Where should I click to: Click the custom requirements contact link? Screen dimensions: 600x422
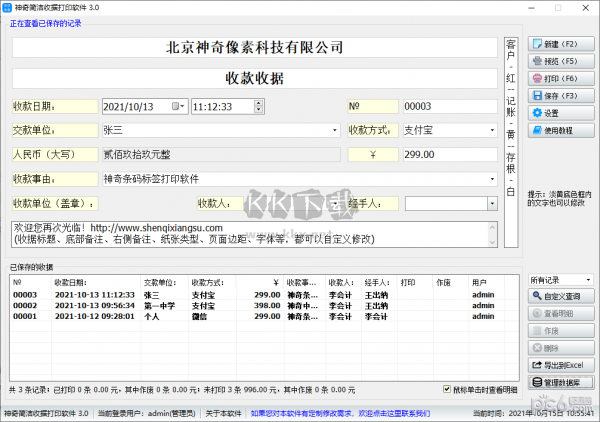[x=340, y=412]
